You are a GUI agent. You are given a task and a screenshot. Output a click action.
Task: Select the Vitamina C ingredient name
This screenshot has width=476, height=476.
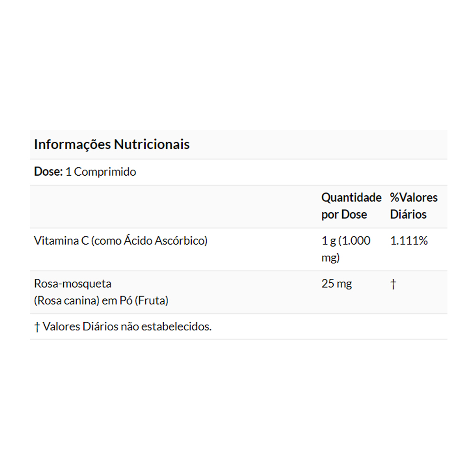click(60, 241)
